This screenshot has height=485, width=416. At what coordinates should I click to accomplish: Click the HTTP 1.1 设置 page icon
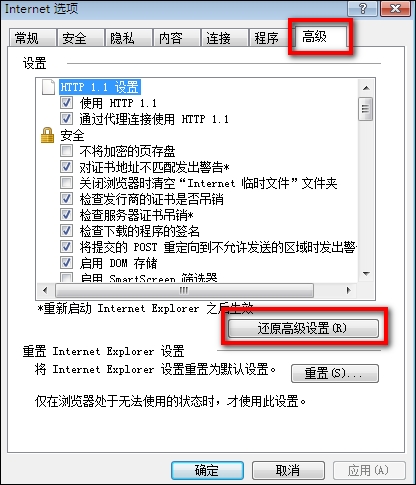point(48,87)
